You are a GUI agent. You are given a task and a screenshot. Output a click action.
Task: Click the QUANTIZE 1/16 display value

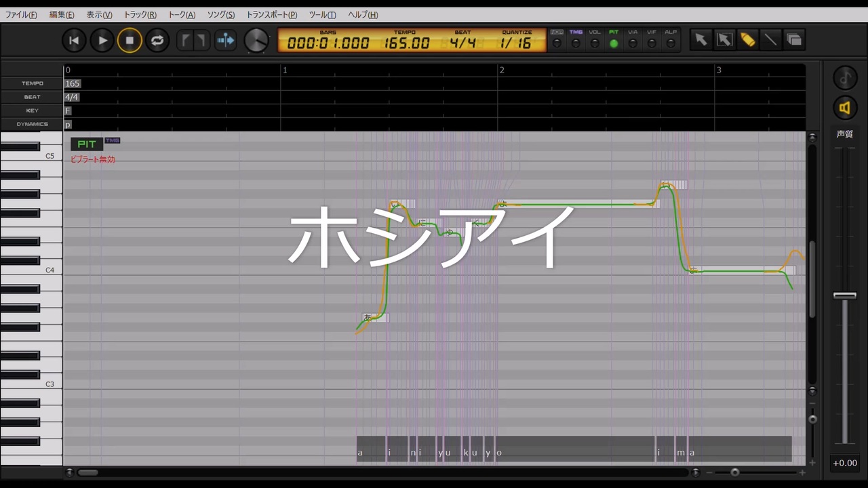tap(517, 43)
